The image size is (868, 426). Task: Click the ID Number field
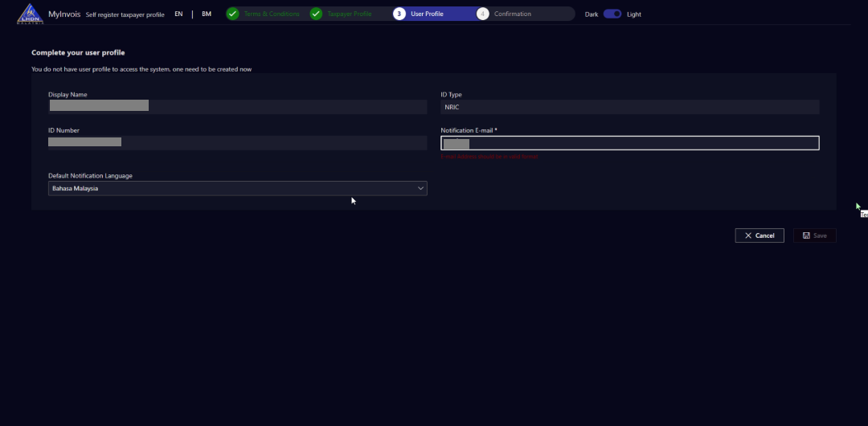click(x=237, y=142)
